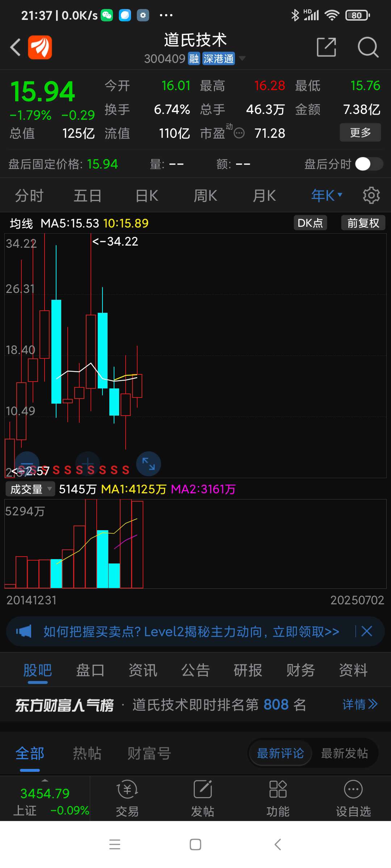
Task: Tap Android back navigation chevron
Action: pos(278,844)
